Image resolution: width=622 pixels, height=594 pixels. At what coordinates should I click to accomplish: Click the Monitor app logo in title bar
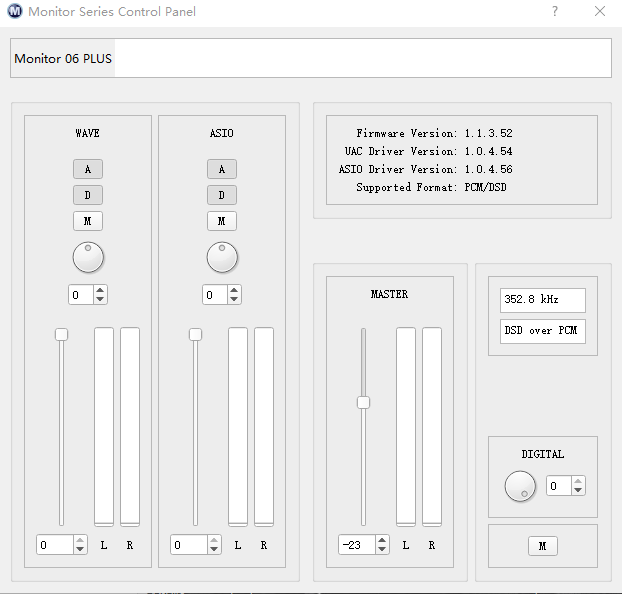coord(14,12)
